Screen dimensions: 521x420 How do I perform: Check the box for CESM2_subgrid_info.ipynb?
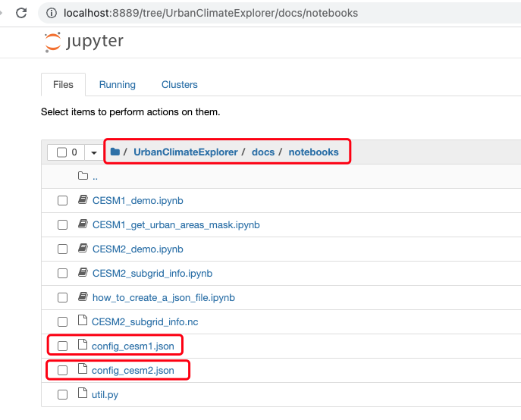coord(62,274)
